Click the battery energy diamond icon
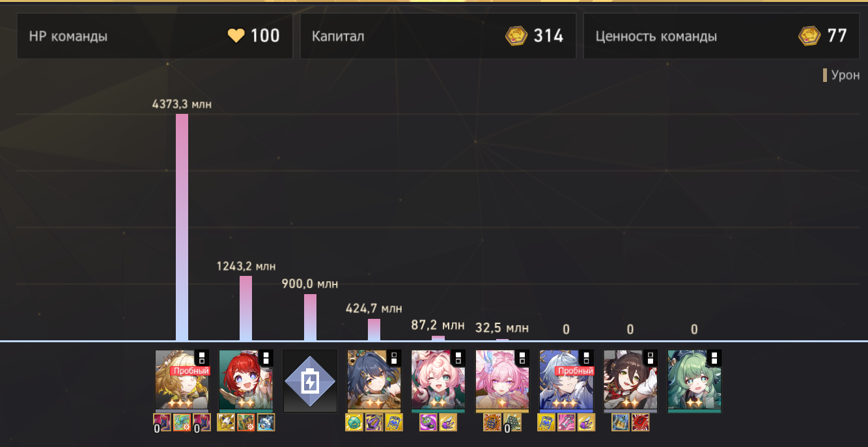868x447 pixels. (310, 381)
